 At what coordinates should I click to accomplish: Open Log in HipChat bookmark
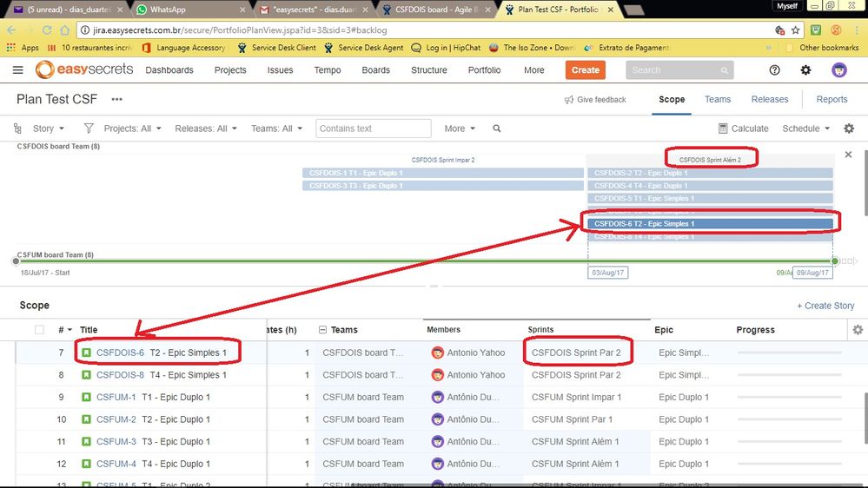coord(446,48)
